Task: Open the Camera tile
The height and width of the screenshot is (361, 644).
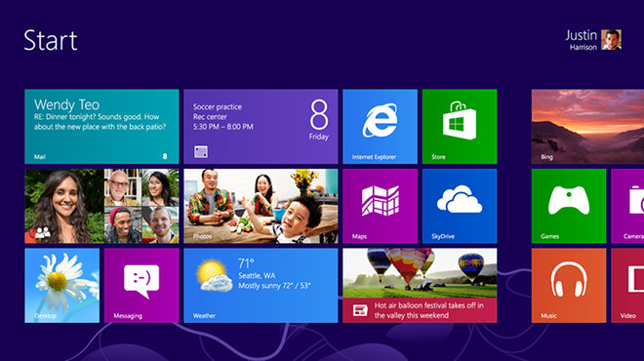Action: (x=627, y=206)
